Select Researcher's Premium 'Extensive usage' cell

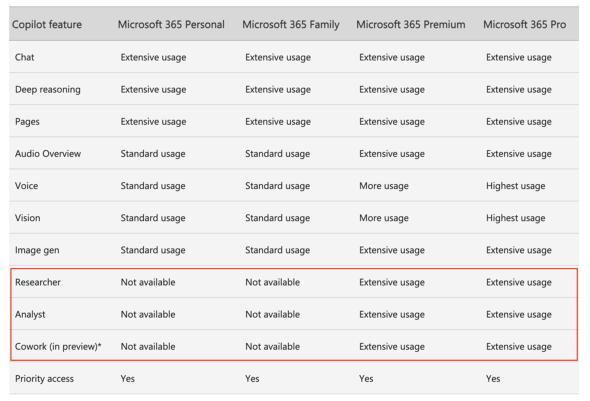pyautogui.click(x=392, y=282)
